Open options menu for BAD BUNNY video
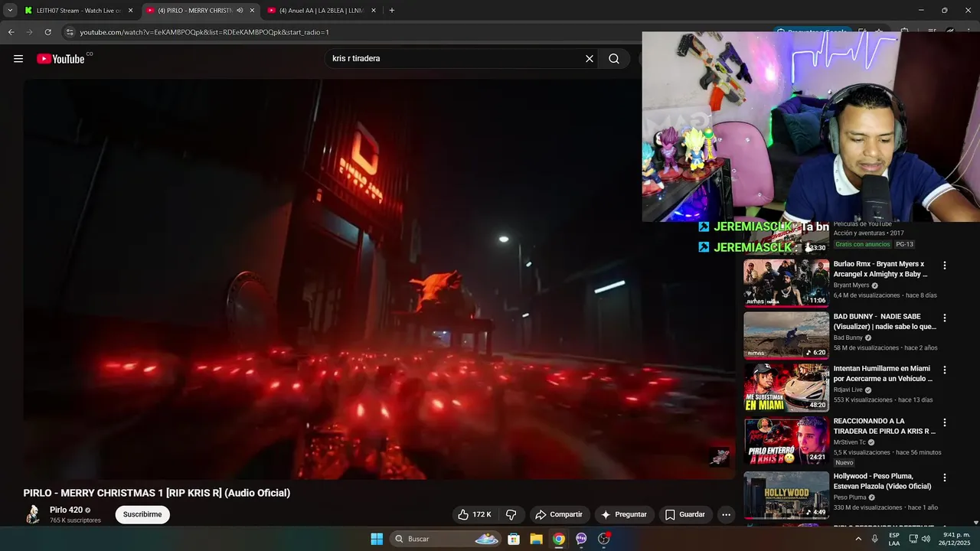This screenshot has width=980, height=551. 944,318
